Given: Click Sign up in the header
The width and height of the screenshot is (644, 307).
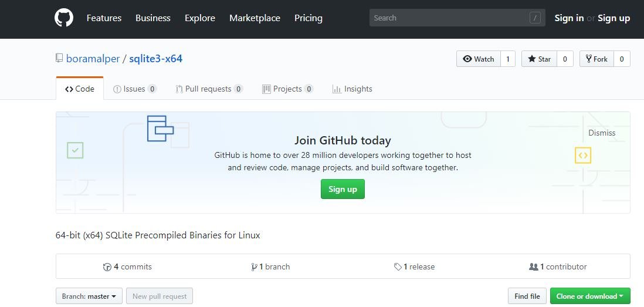Looking at the screenshot, I should coord(614,18).
